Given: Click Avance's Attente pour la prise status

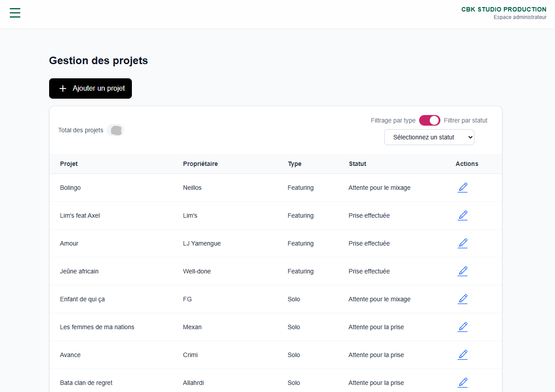Looking at the screenshot, I should [376, 355].
